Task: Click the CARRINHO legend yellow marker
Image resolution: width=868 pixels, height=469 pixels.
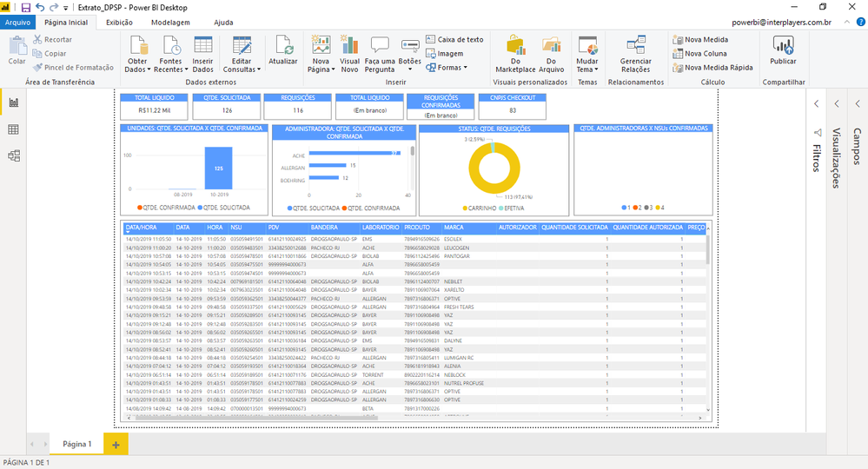Action: (x=465, y=208)
